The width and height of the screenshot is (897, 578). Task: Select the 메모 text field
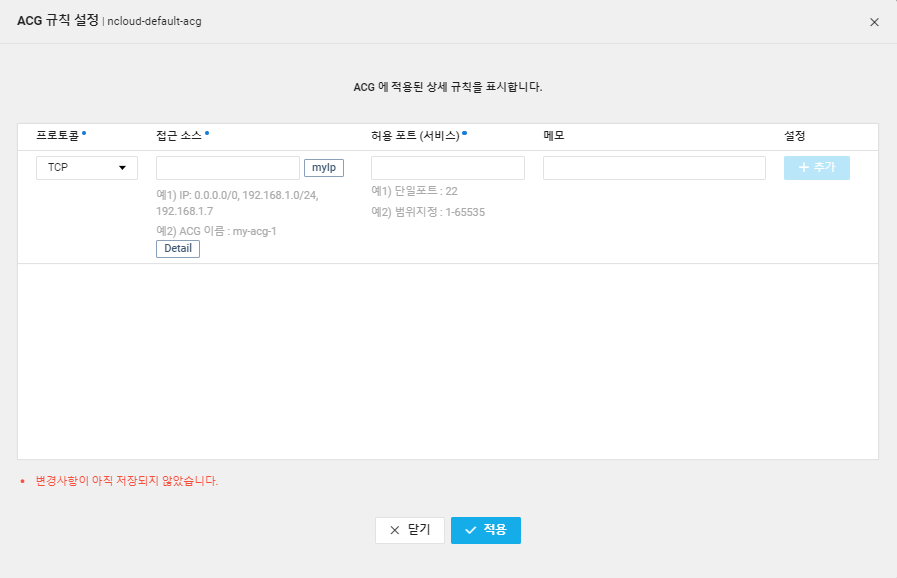(654, 168)
